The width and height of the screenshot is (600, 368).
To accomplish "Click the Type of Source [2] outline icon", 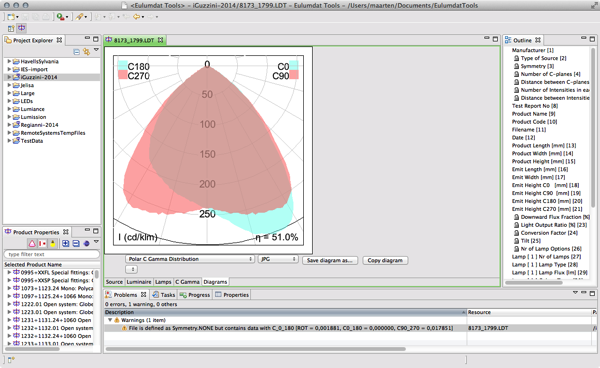I will [x=516, y=58].
